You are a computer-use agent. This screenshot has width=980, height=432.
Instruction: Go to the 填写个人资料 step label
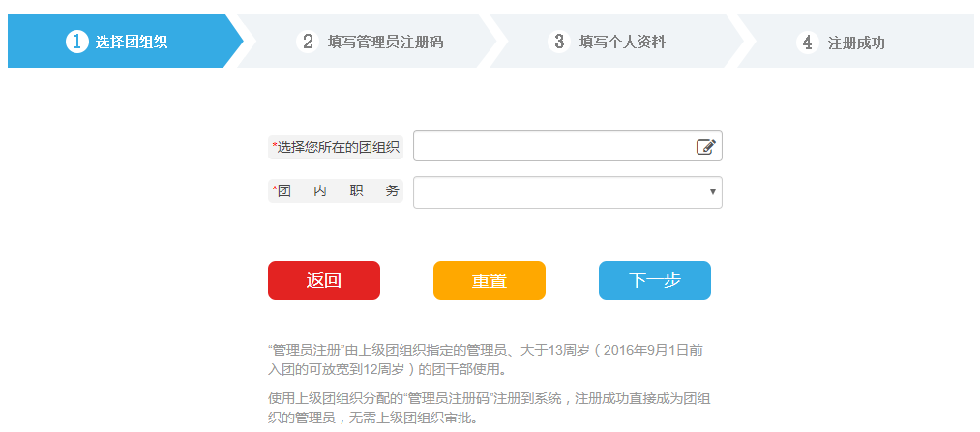tap(622, 43)
